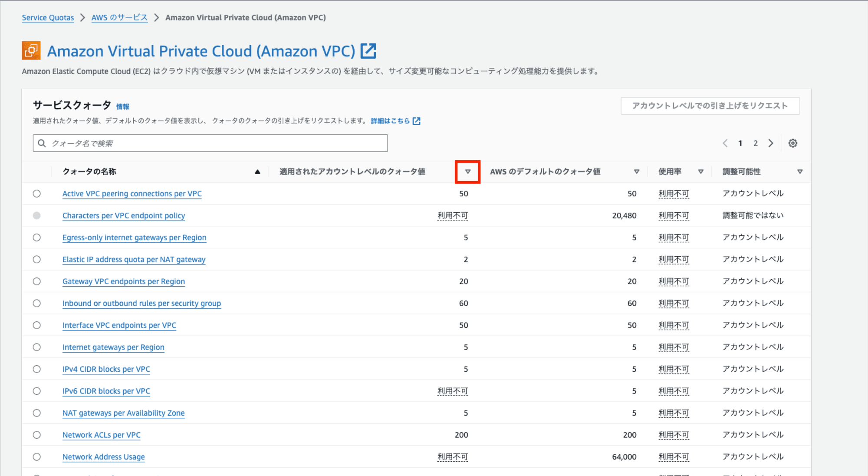Open external link icon beside Amazon VPC title
This screenshot has height=476, width=868.
368,51
